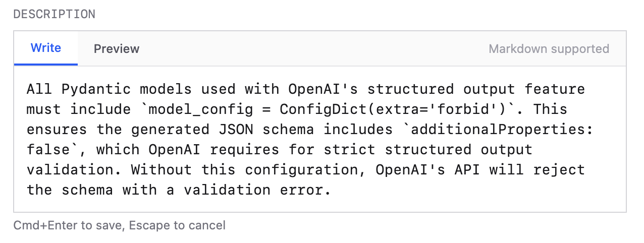Place cursor on the word "feature"
644x243 pixels.
tap(554, 89)
